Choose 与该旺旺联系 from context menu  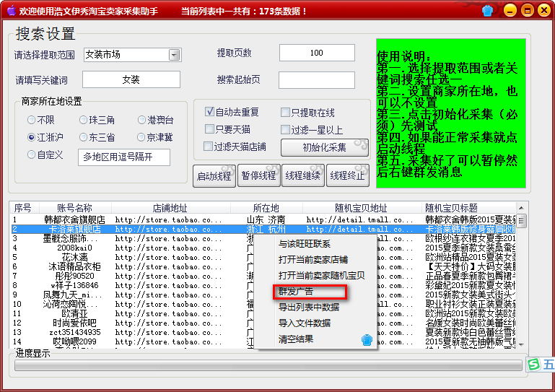click(x=305, y=244)
